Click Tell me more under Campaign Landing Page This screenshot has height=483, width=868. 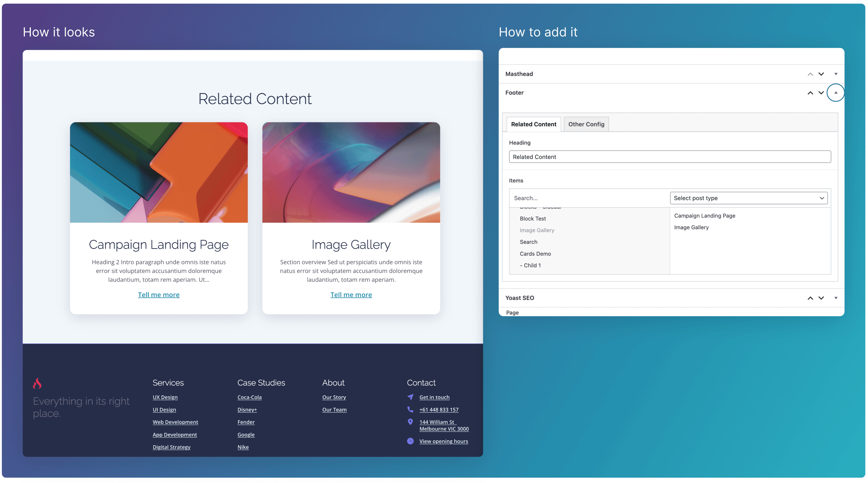[x=159, y=295]
